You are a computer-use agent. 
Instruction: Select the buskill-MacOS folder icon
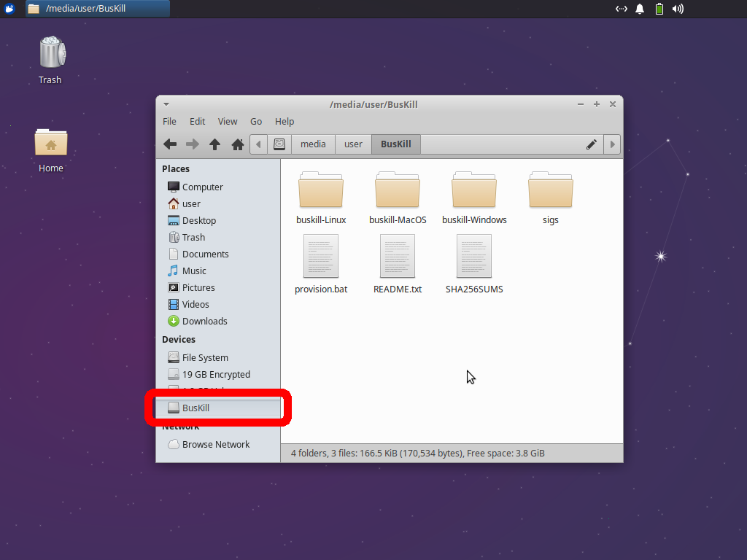(398, 190)
